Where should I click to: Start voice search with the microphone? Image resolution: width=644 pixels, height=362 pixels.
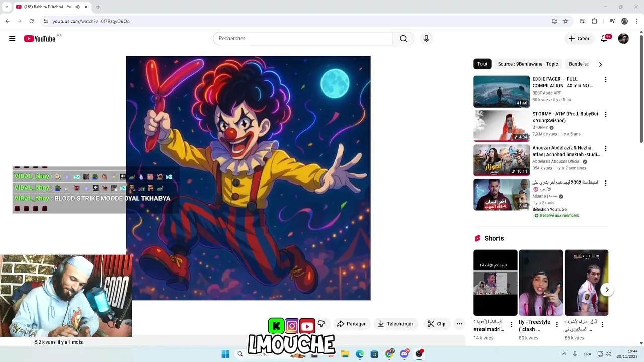[x=426, y=39]
